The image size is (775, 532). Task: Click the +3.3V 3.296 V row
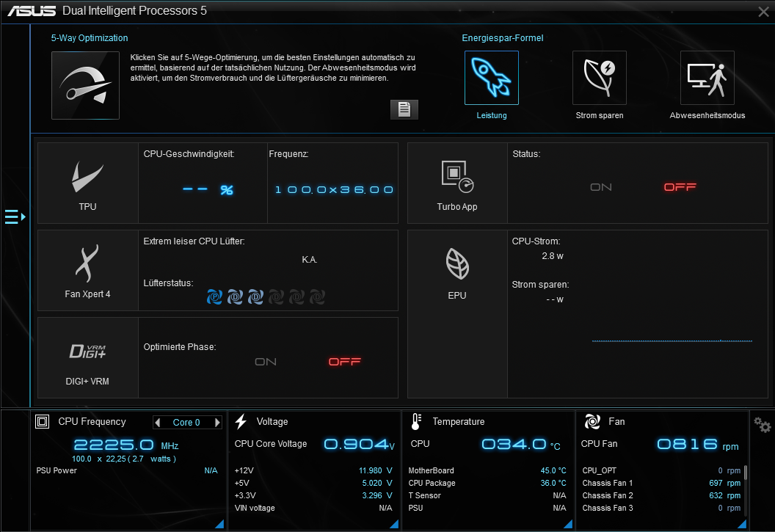click(313, 495)
